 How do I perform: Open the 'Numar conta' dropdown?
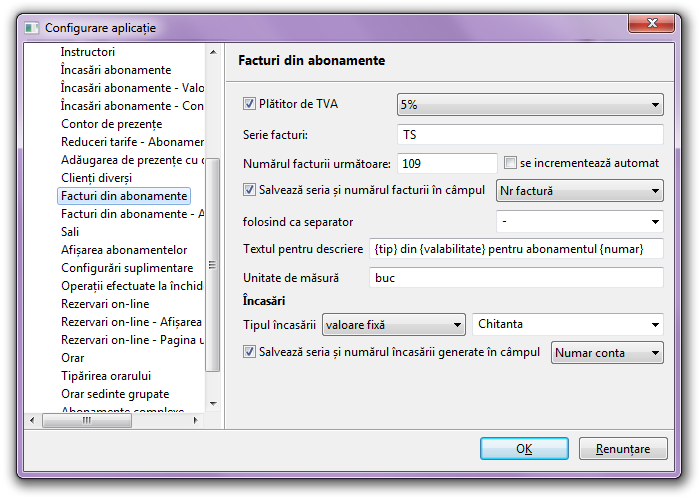(x=607, y=352)
